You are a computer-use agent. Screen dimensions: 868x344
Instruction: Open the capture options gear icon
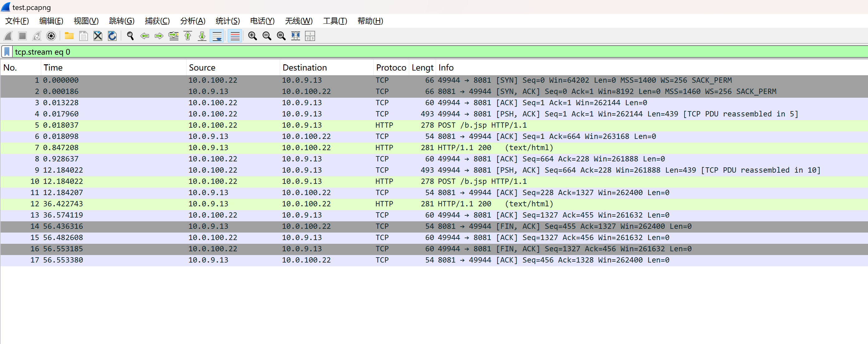click(x=51, y=36)
